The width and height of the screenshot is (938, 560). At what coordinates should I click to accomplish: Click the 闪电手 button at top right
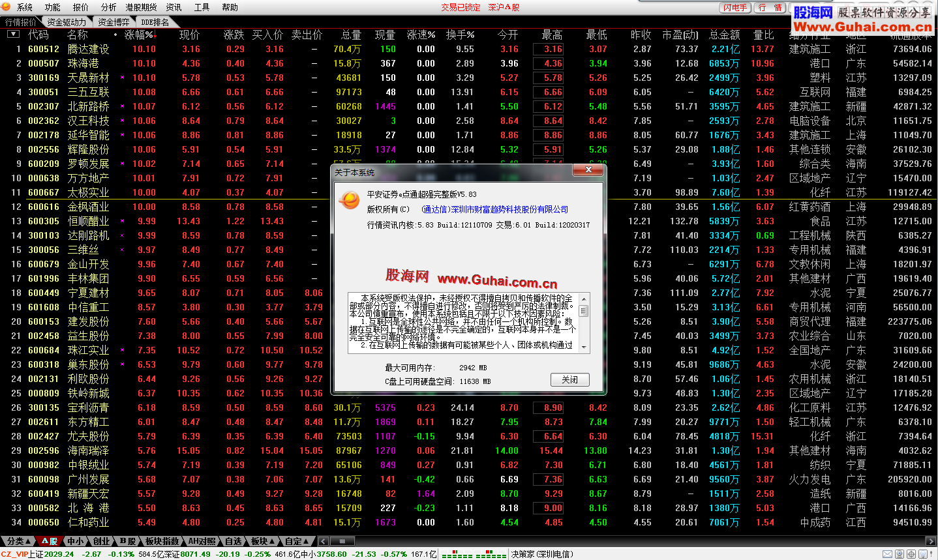(736, 8)
